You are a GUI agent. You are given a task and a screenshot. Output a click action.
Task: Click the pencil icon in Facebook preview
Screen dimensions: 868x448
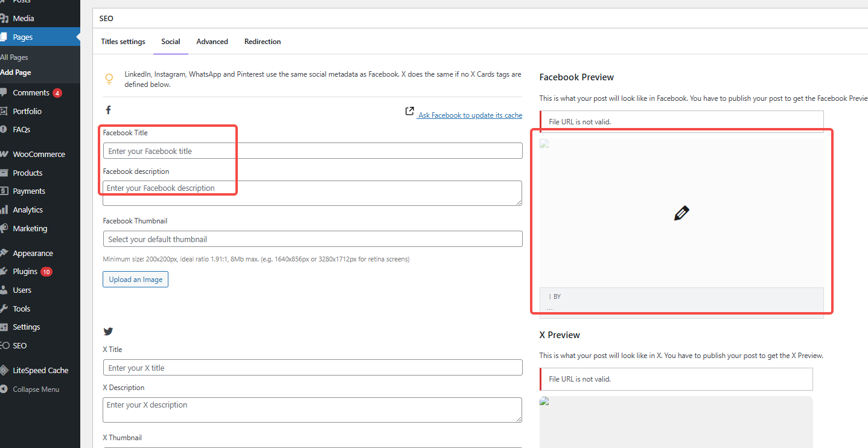click(681, 213)
